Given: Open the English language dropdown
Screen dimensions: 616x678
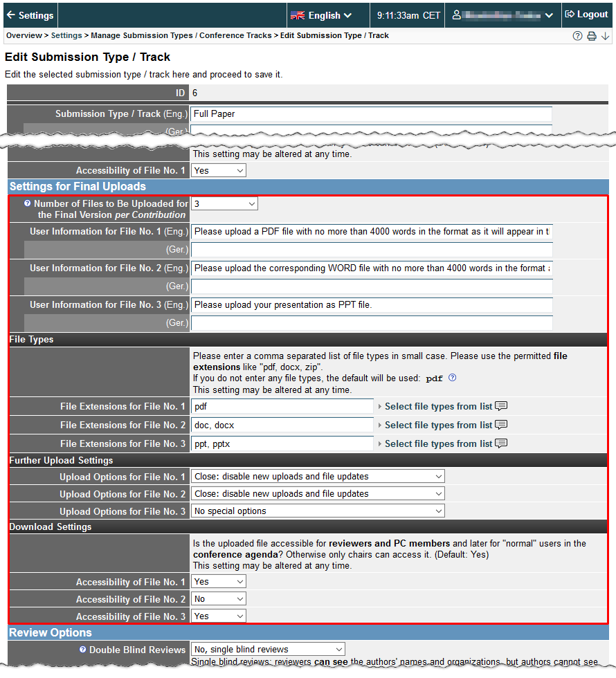Looking at the screenshot, I should [321, 15].
